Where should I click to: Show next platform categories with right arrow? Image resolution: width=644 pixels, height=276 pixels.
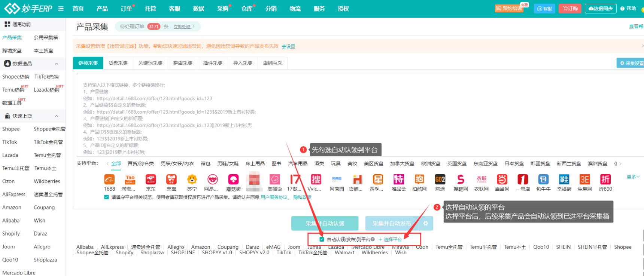620,163
